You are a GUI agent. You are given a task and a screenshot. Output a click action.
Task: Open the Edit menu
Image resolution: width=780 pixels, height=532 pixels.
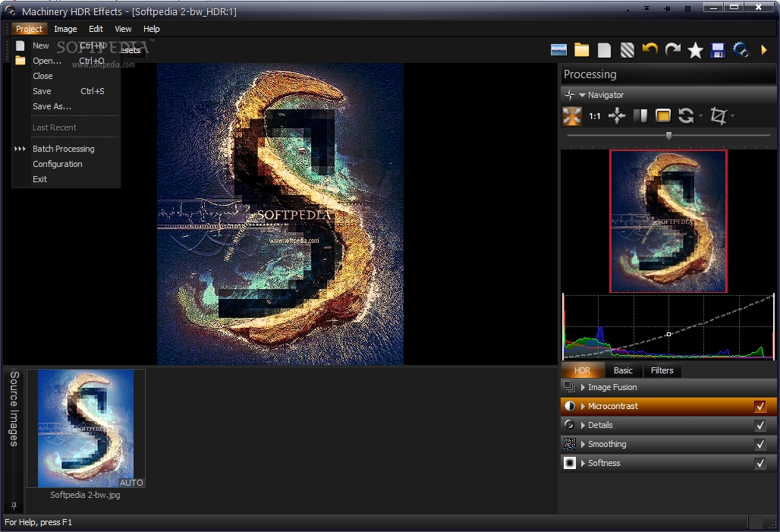96,29
